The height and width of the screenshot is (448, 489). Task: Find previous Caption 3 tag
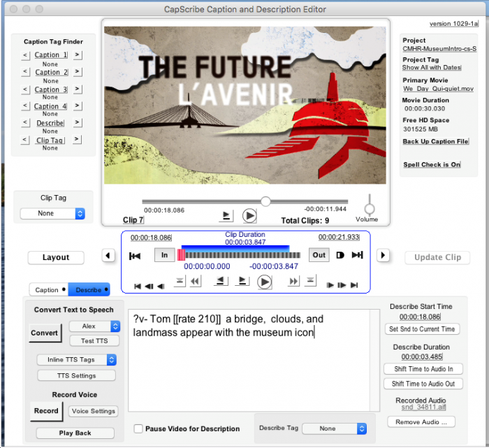[25, 89]
